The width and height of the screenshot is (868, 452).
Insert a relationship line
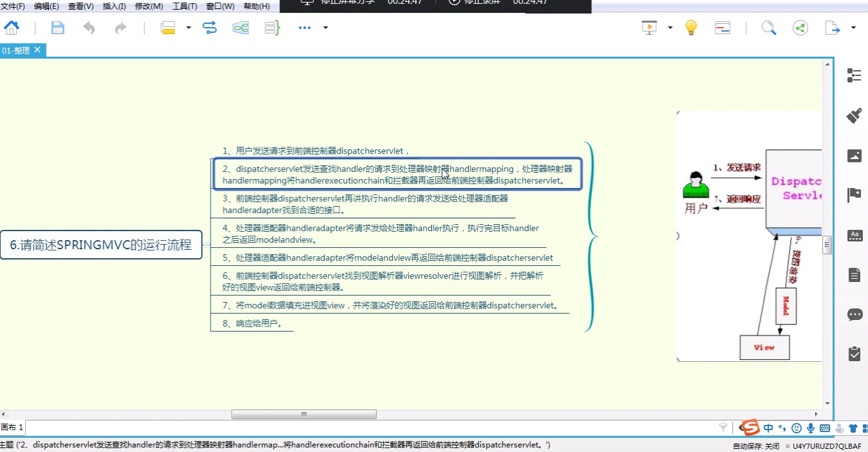tap(210, 28)
